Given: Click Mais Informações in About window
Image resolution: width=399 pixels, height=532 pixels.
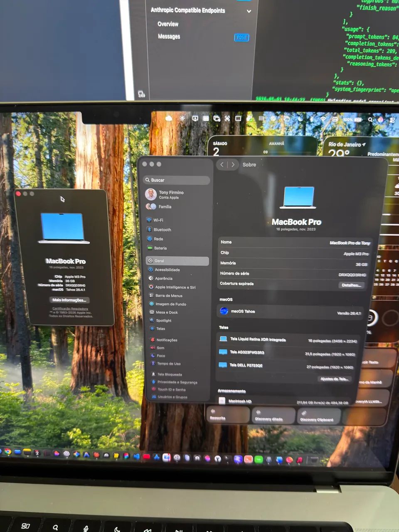Looking at the screenshot, I should pos(69,300).
